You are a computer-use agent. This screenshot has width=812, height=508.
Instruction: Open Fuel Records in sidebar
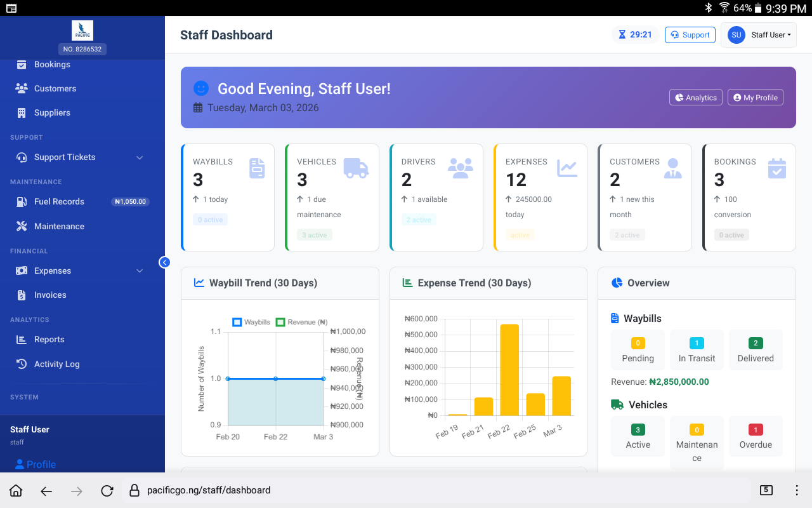point(59,201)
